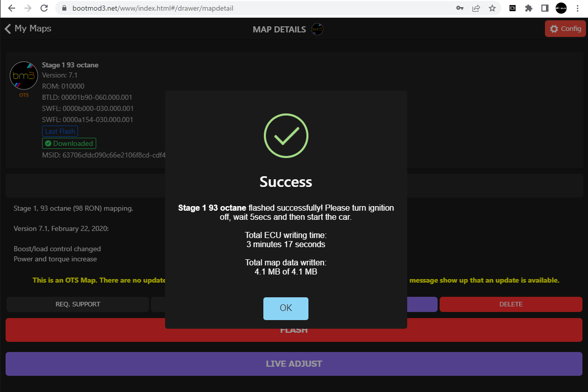Click 'Boost/load control changed' note

[57, 249]
